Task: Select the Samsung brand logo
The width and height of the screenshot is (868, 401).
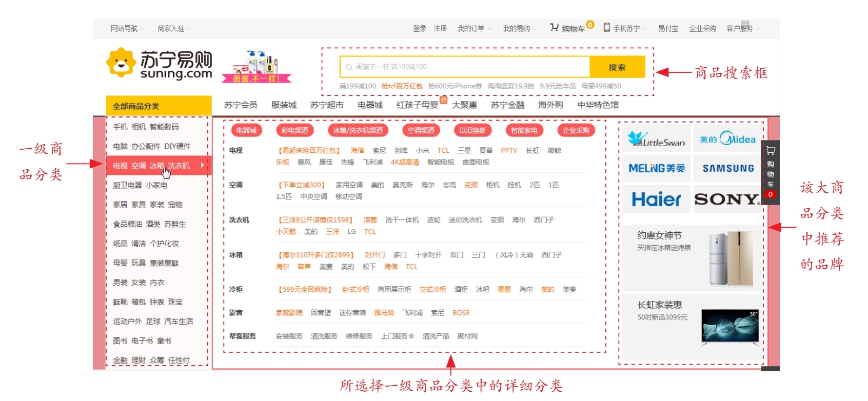Action: tap(727, 169)
